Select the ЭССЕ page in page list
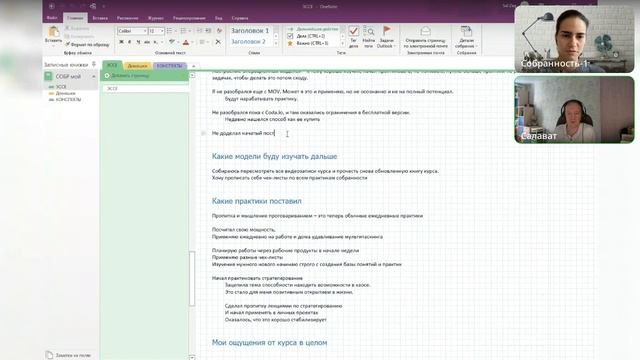 [145, 88]
